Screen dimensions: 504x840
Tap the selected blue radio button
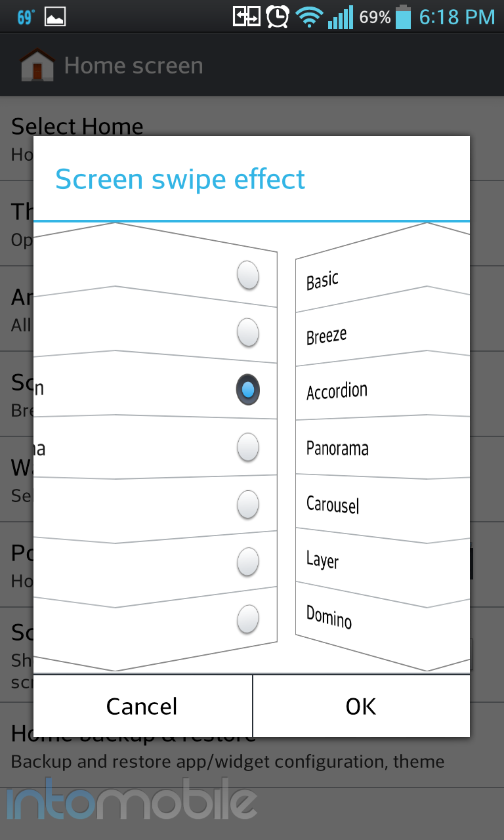click(248, 390)
